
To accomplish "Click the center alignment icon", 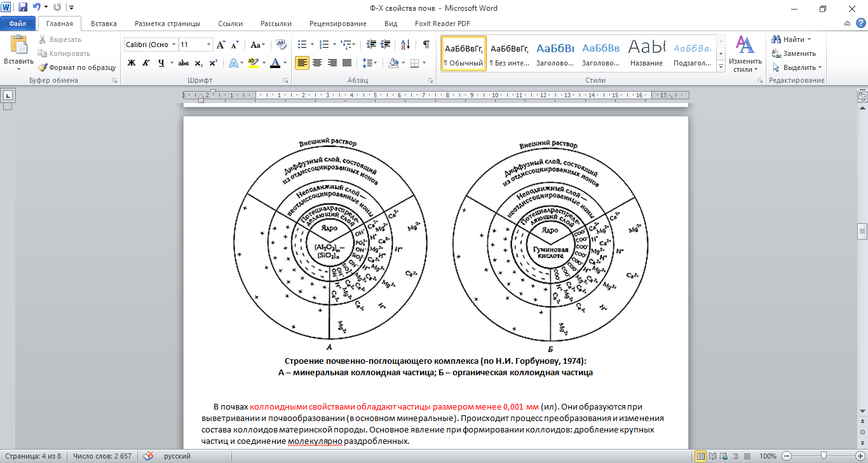I will click(316, 63).
